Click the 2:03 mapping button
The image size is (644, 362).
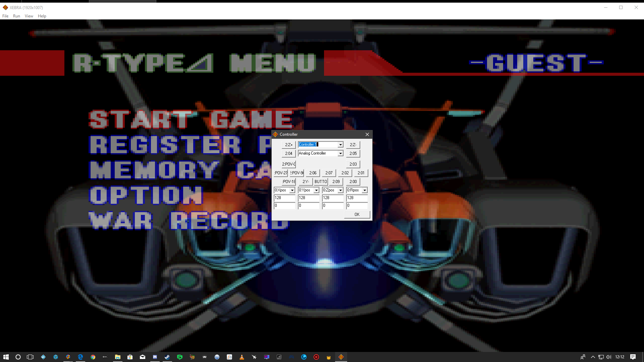[353, 164]
